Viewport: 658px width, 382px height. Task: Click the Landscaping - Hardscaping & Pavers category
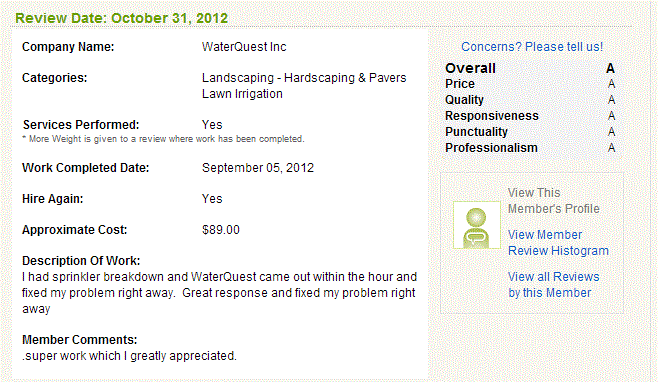pyautogui.click(x=304, y=78)
